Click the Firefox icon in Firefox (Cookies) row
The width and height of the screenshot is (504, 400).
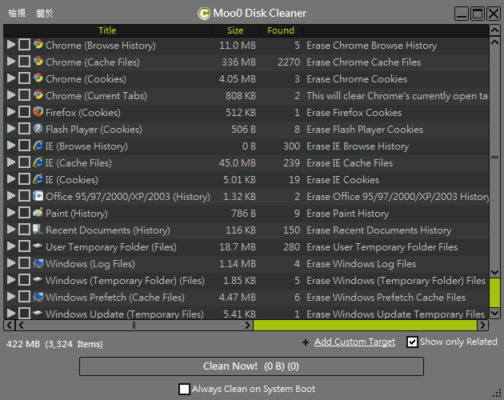click(38, 112)
